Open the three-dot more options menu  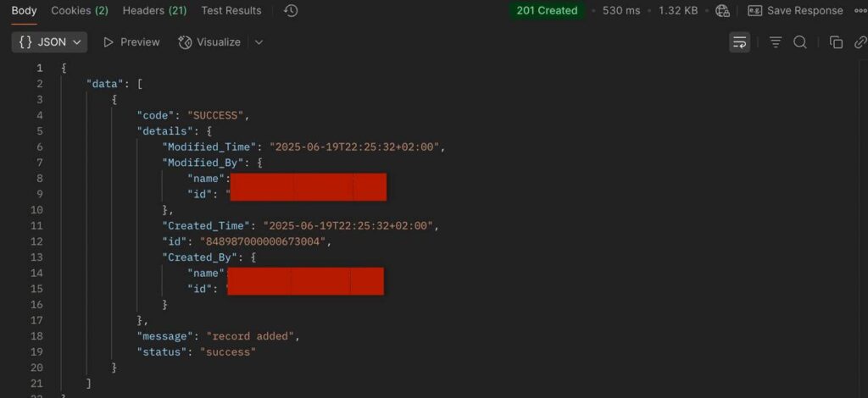tap(860, 10)
